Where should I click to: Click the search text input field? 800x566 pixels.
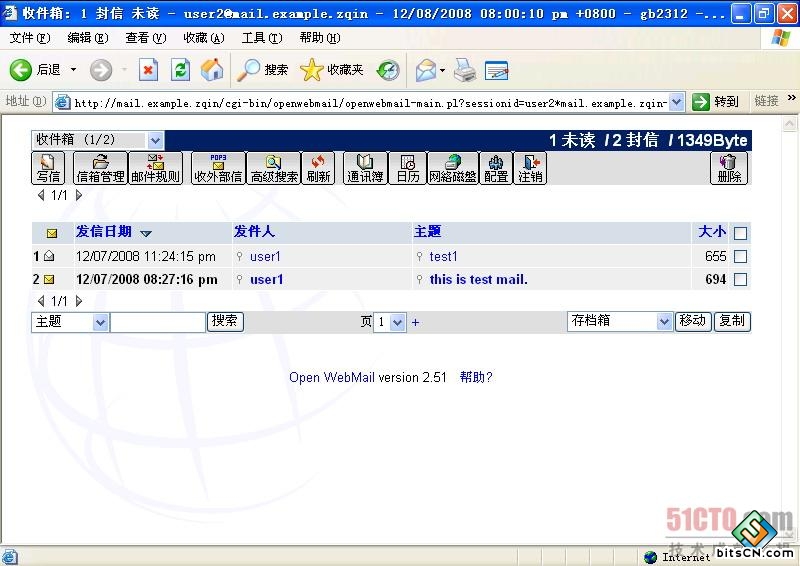158,323
